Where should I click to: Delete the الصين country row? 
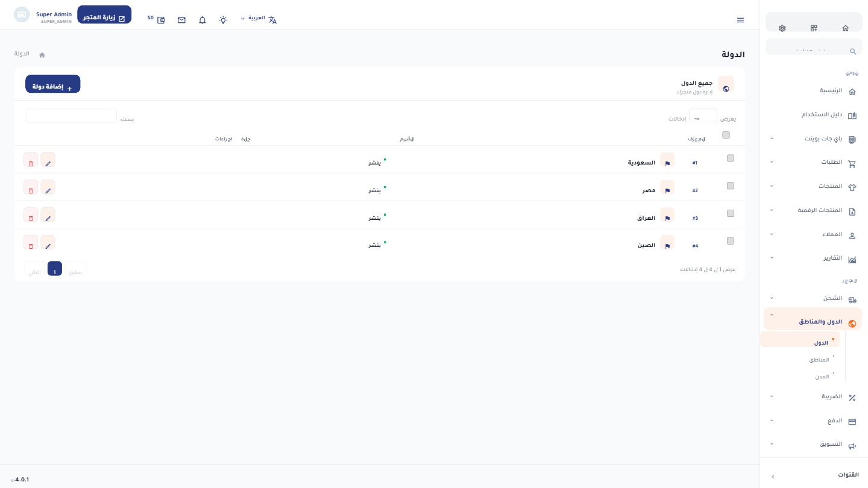[x=31, y=243]
